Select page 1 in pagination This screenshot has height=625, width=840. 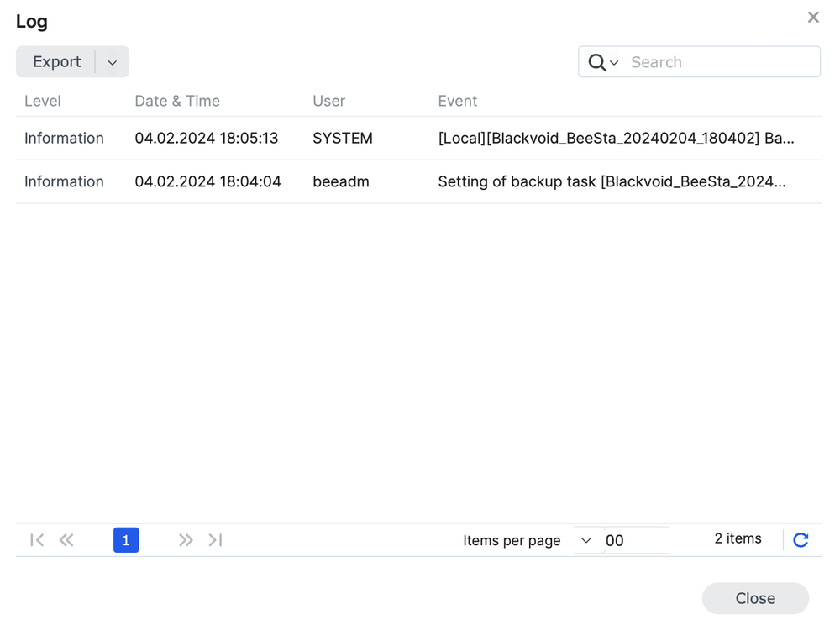[x=126, y=540]
